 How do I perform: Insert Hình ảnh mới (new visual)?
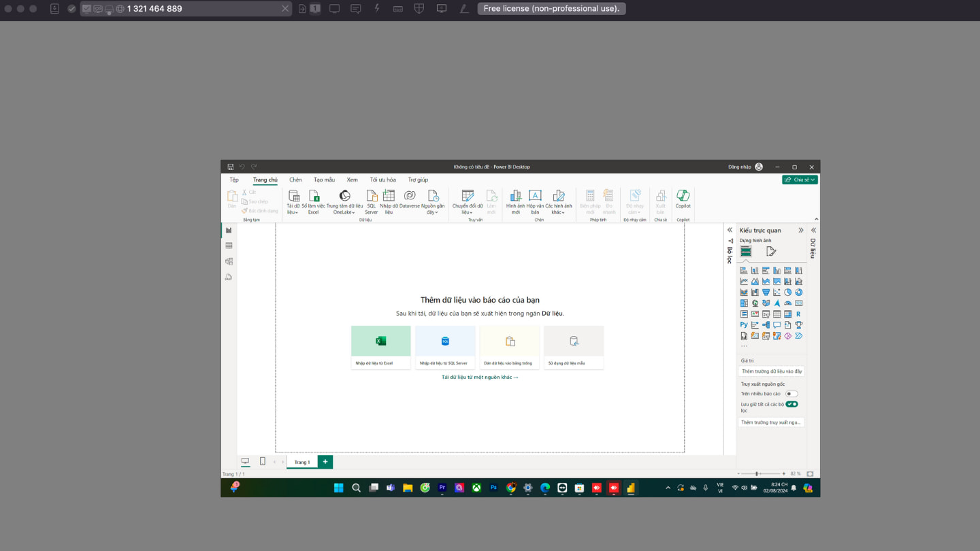coord(515,202)
